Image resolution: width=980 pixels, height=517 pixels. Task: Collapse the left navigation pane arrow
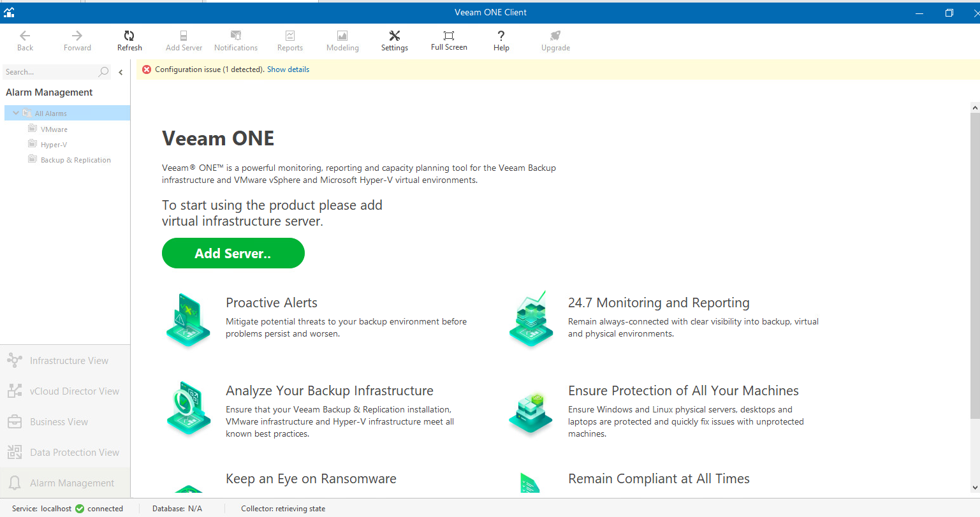tap(121, 72)
